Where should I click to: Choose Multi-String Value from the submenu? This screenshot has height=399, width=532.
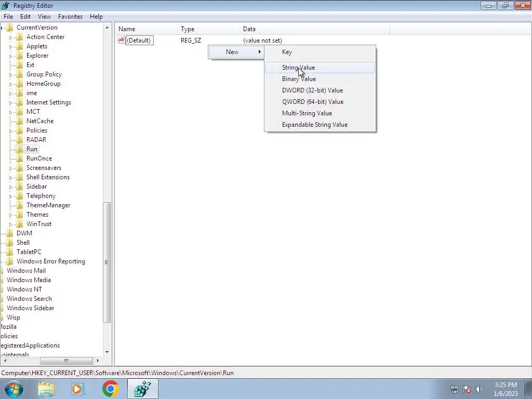pyautogui.click(x=320, y=113)
